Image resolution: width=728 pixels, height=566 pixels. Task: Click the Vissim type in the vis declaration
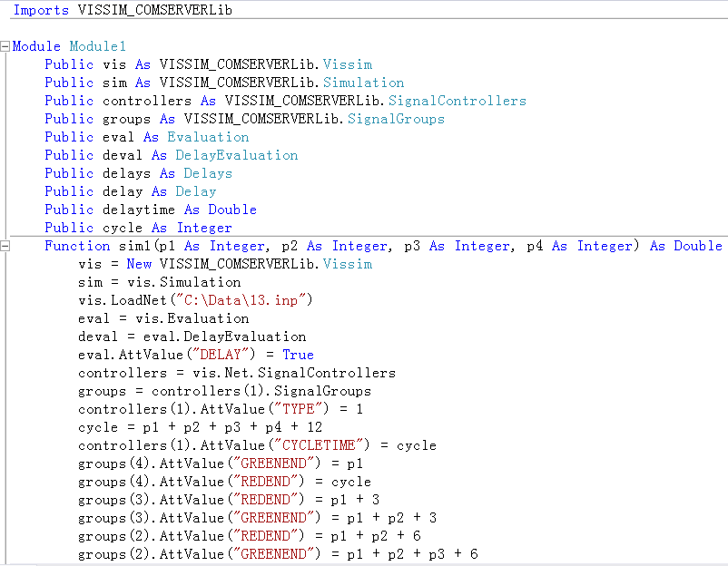[x=348, y=64]
